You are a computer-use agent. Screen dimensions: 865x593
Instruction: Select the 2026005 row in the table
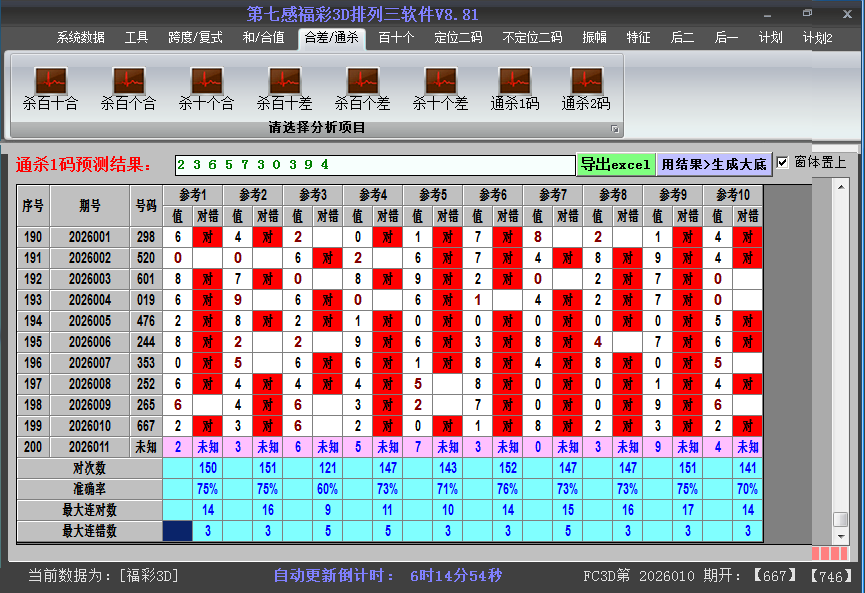click(90, 321)
